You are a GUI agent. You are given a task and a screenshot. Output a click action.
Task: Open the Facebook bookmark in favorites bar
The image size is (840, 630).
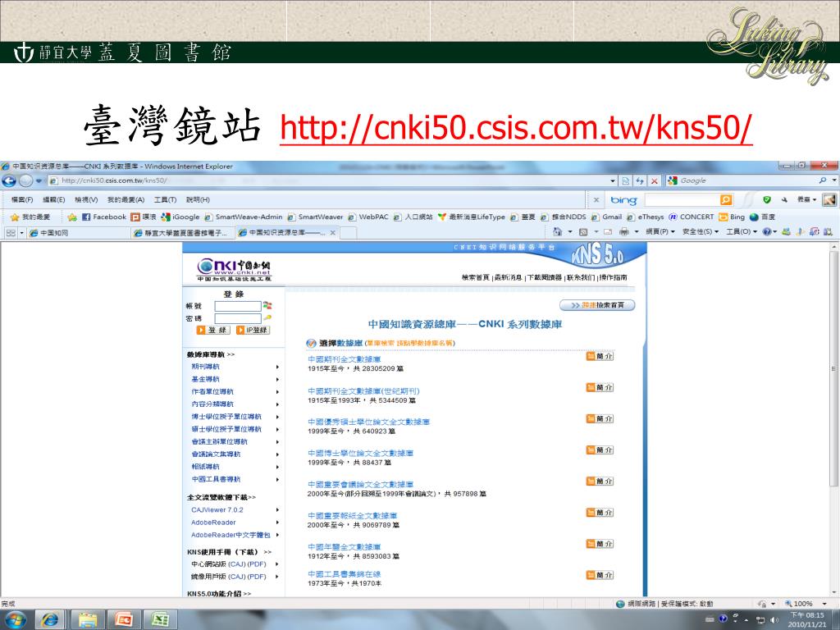click(104, 217)
